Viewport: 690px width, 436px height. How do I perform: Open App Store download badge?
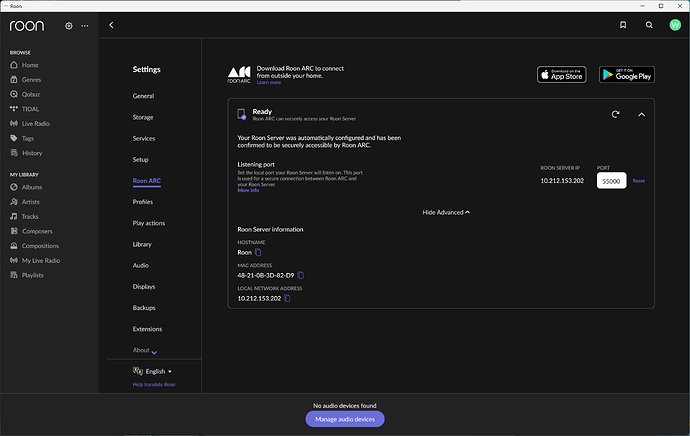(562, 75)
